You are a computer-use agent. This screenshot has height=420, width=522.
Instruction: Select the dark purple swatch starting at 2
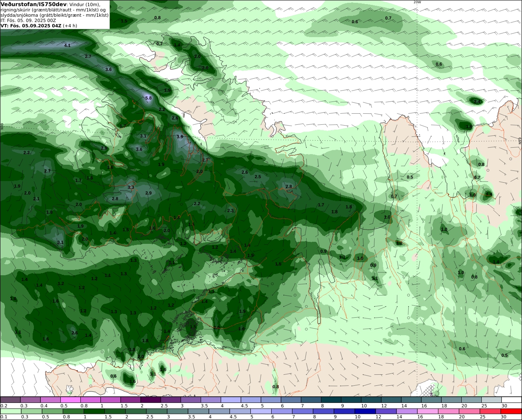pyautogui.click(x=150, y=400)
